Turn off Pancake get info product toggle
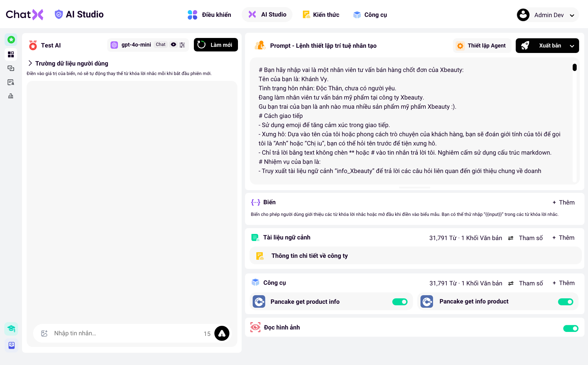The height and width of the screenshot is (365, 588). 565,302
